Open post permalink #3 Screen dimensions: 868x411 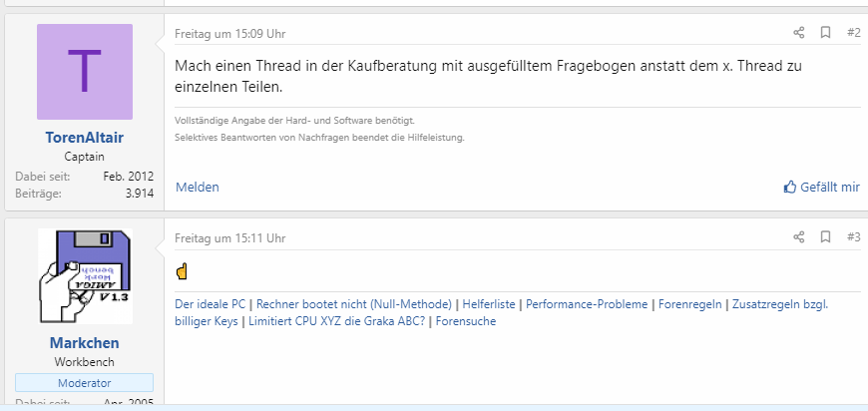pyautogui.click(x=853, y=237)
